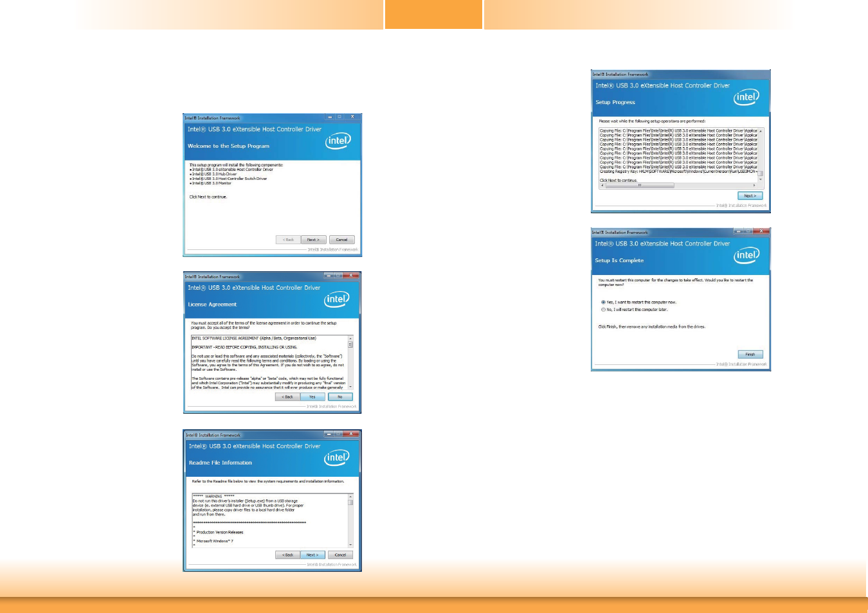
Task: Click the 'Click Next to continue.' log line
Action: click(619, 181)
